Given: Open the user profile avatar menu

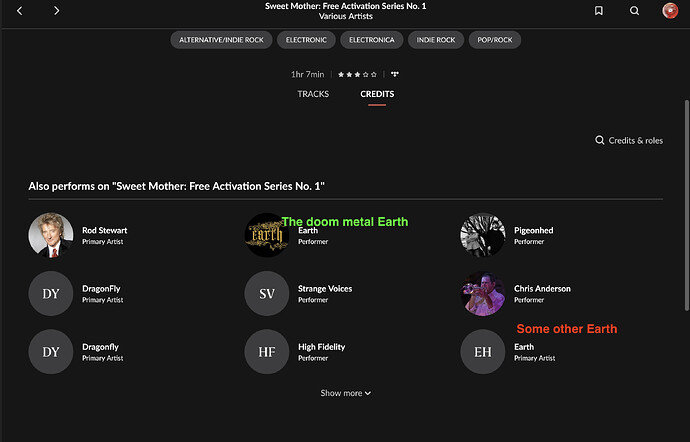Looking at the screenshot, I should pos(670,11).
